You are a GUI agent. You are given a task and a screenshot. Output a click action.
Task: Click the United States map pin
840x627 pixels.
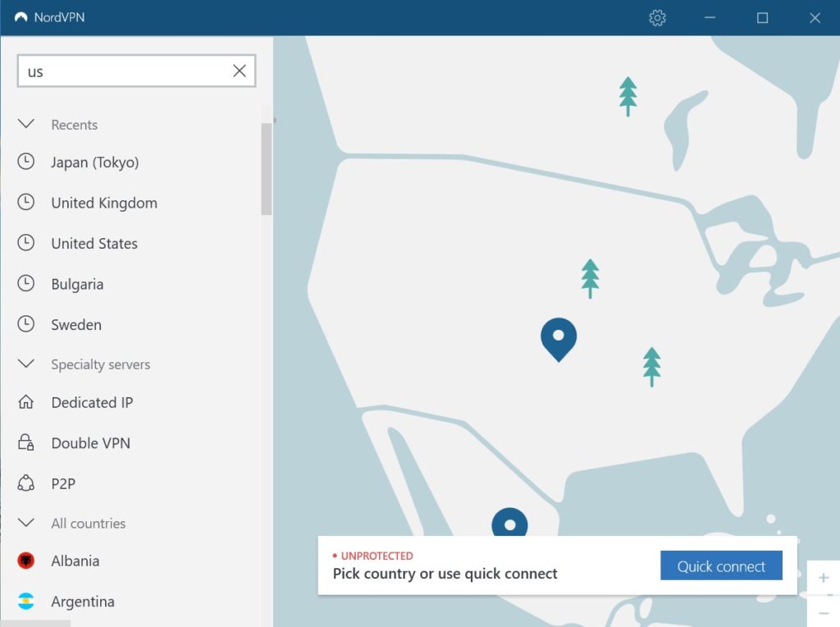[558, 339]
